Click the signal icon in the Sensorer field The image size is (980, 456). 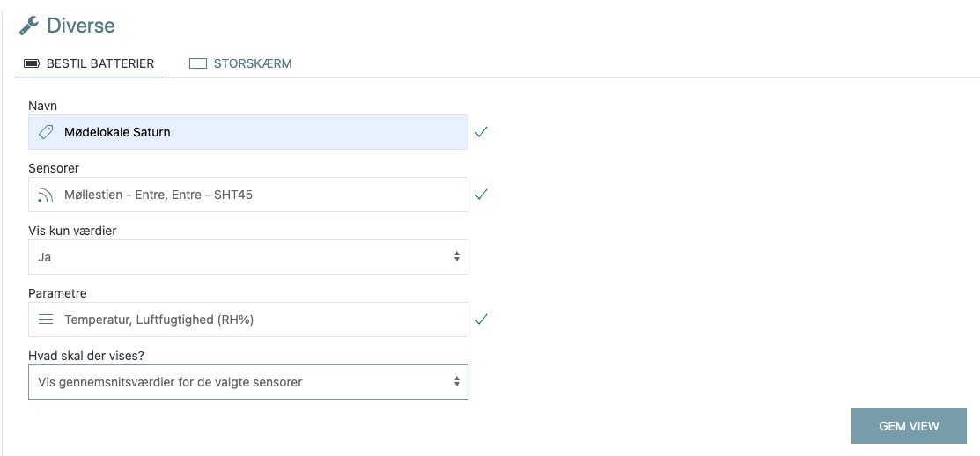point(46,195)
